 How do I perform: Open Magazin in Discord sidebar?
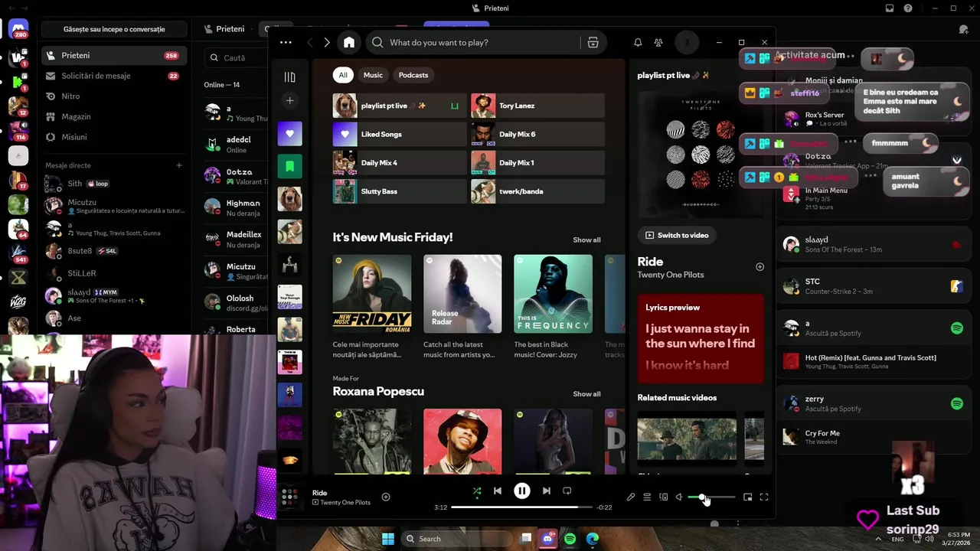coord(115,116)
